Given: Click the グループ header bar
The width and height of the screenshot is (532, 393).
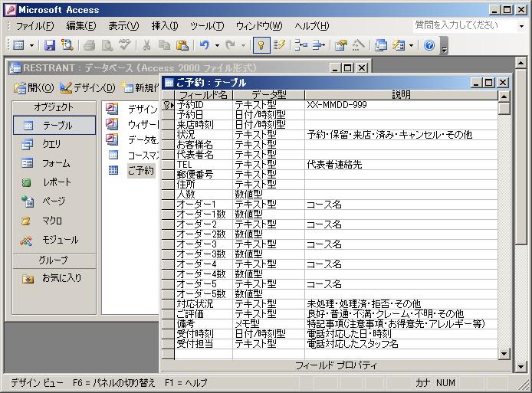Looking at the screenshot, I should (54, 260).
